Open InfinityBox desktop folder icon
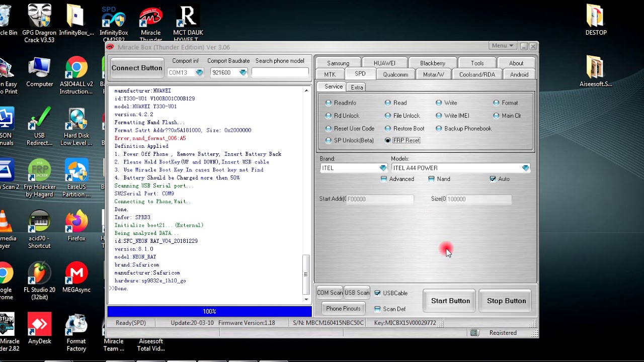The height and width of the screenshot is (362, 644). tap(76, 20)
